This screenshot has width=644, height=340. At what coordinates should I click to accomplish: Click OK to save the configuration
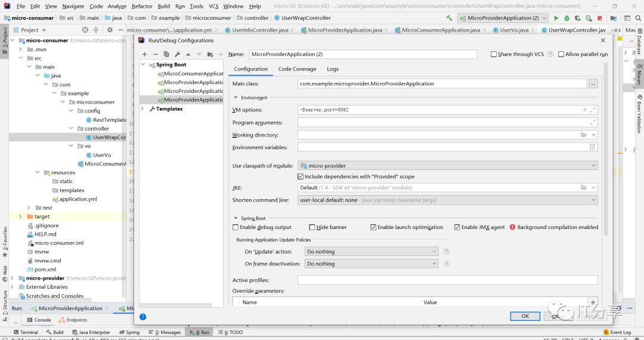click(x=525, y=316)
